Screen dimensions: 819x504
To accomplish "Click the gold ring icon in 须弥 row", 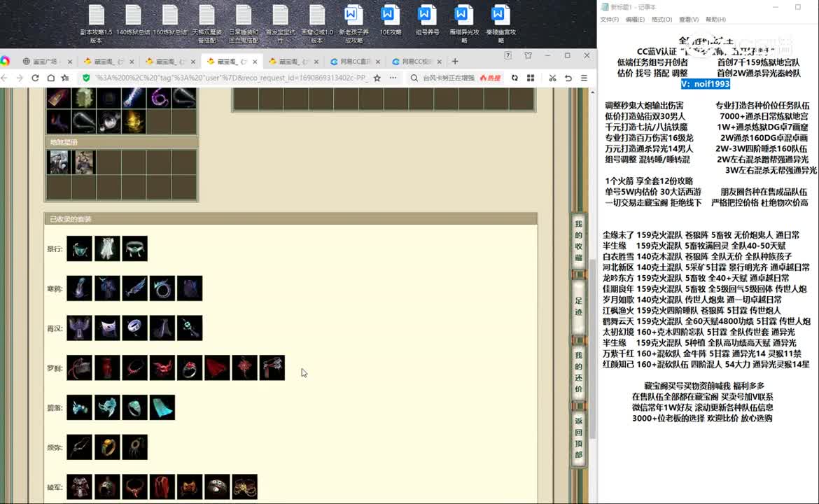I will [x=107, y=447].
